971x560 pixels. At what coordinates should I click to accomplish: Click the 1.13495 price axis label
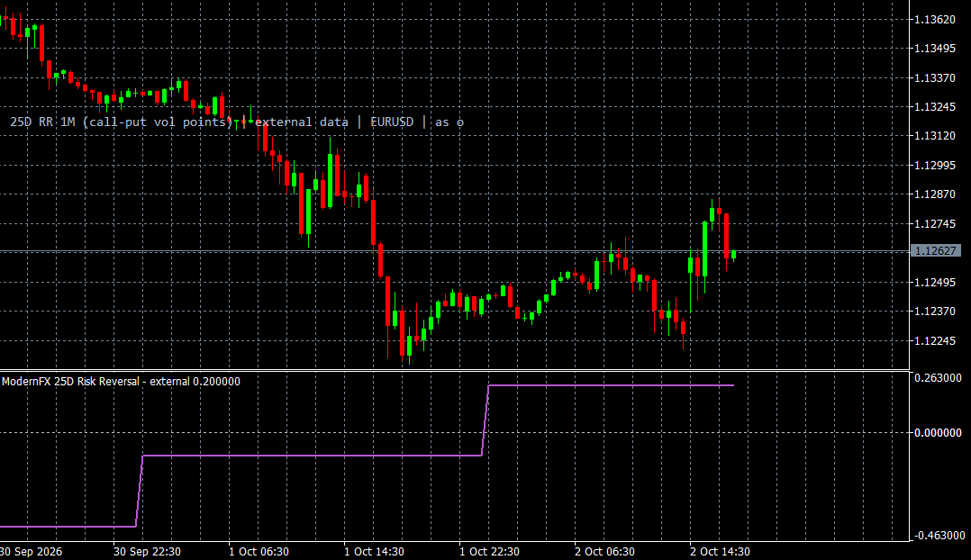coord(935,49)
